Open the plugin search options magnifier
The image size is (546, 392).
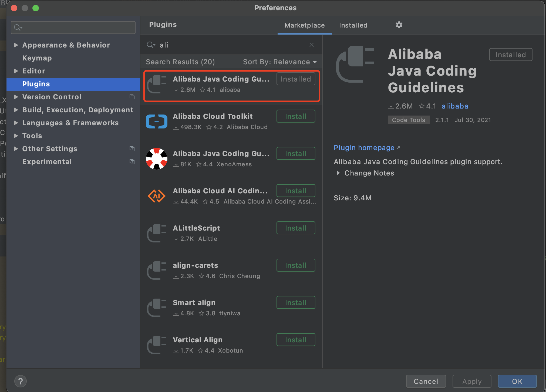tap(151, 45)
